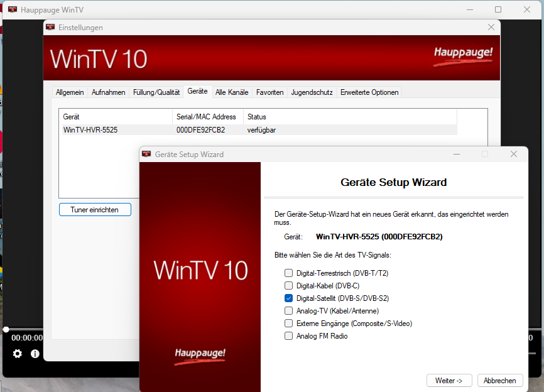The image size is (544, 392).
Task: Click the Status column header
Action: tap(350, 117)
